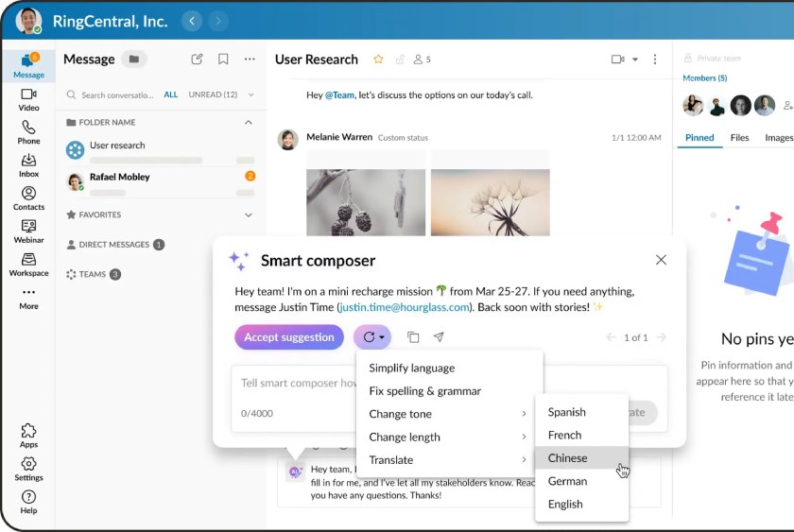The height and width of the screenshot is (532, 794).
Task: Collapse the FOLDER NAME section
Action: tap(248, 123)
